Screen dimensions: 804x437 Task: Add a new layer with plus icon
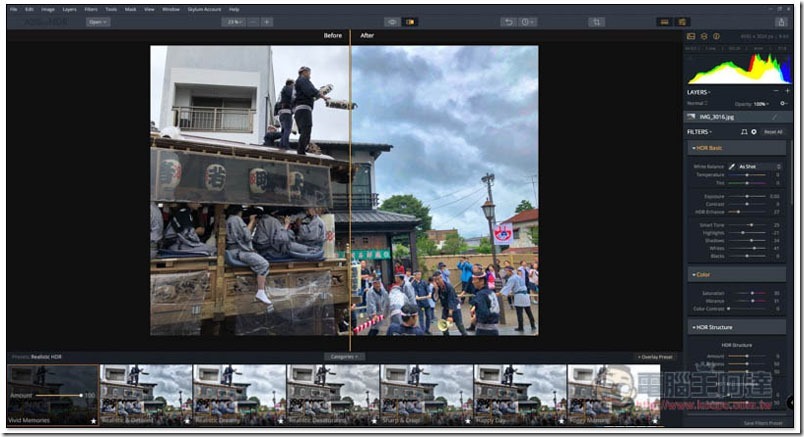(x=788, y=91)
